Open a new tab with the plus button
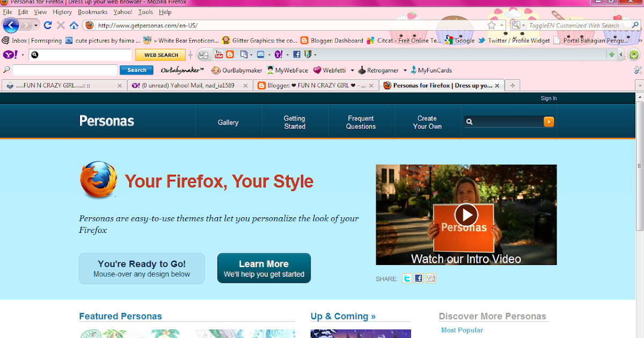Screen dimensions: 644x338 (513, 85)
